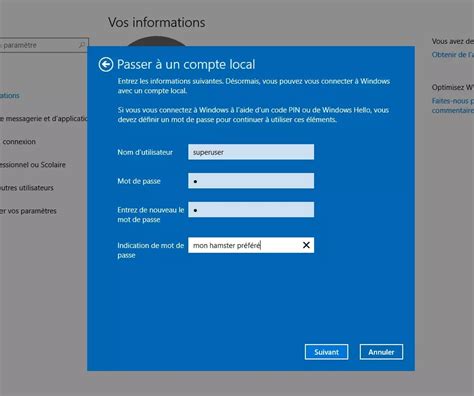The height and width of the screenshot is (396, 474).
Task: Open the messagerie et d'application accounts item
Action: (43, 118)
